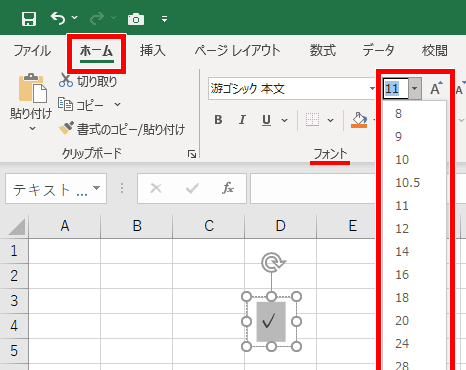Click the Save icon in the quick access toolbar
Viewport: 466px width, 370px height.
tap(29, 19)
